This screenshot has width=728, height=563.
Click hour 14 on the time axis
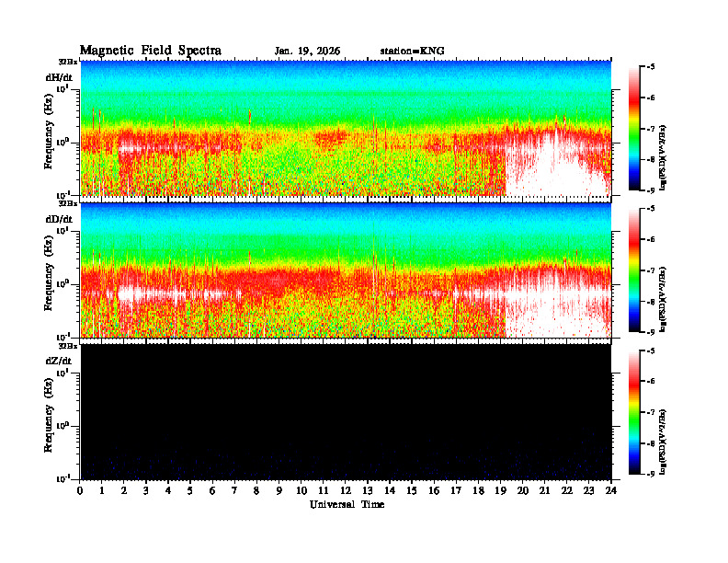click(x=390, y=491)
